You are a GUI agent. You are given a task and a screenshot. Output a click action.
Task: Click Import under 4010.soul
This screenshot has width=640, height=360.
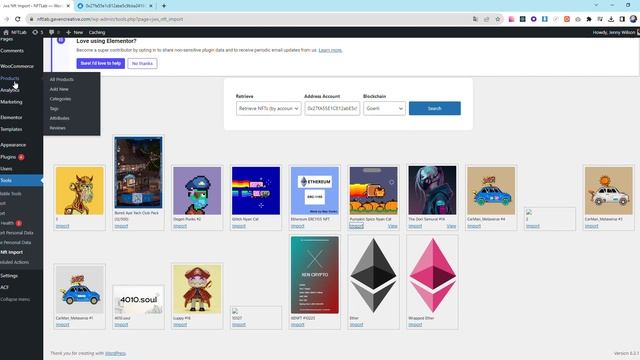(121, 325)
